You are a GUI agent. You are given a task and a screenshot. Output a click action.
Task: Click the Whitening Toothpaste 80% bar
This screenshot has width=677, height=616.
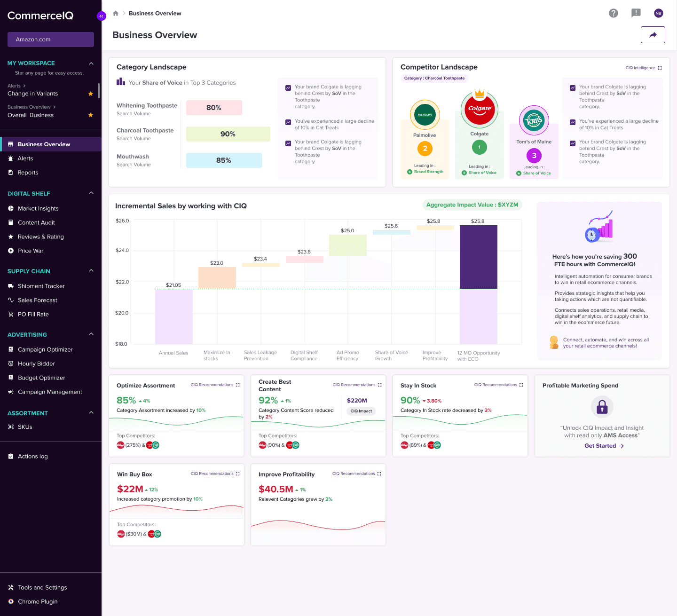tap(214, 108)
